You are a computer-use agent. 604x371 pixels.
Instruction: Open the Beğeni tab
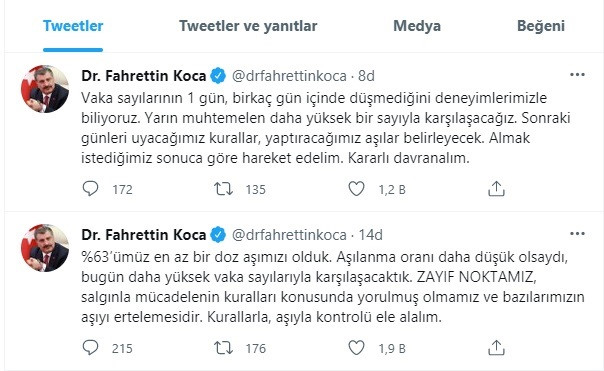click(541, 26)
